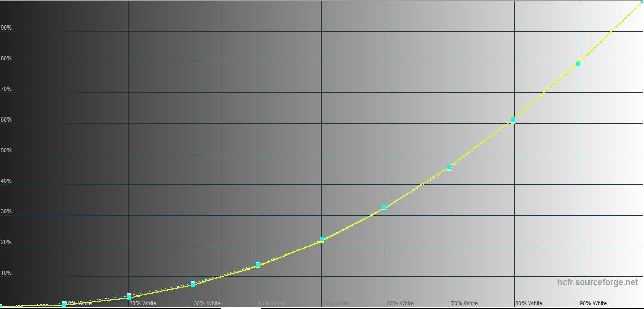Select the measurement marker at 40% White
Viewport: 644px width, 309px height.
point(258,265)
